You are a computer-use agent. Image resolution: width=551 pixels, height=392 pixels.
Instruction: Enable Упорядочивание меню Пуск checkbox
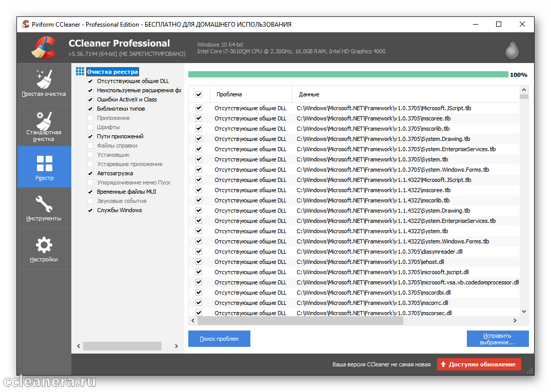tap(90, 182)
